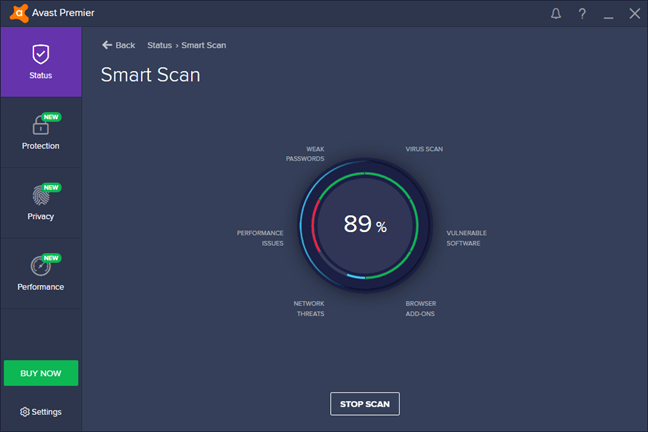Click the back arrow icon
The height and width of the screenshot is (432, 648).
(107, 45)
